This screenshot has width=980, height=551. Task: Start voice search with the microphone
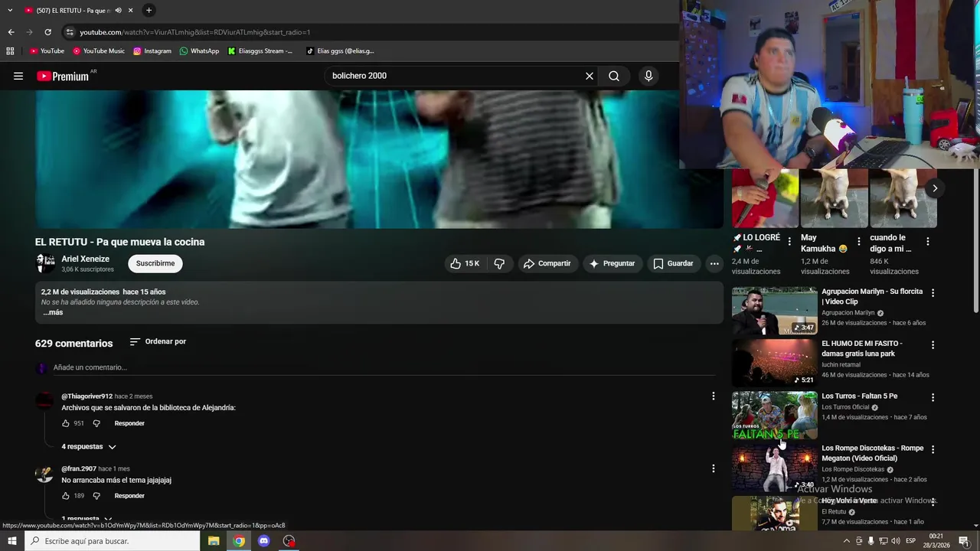click(x=648, y=76)
